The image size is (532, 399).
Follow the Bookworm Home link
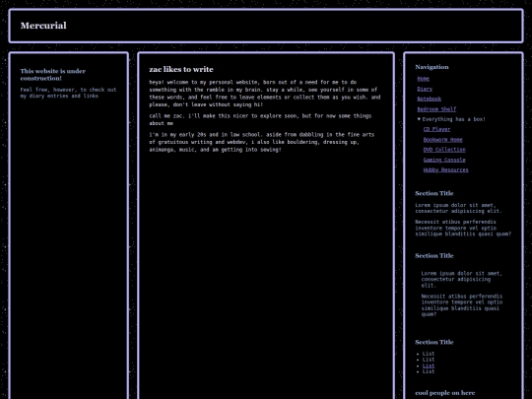pyautogui.click(x=442, y=140)
